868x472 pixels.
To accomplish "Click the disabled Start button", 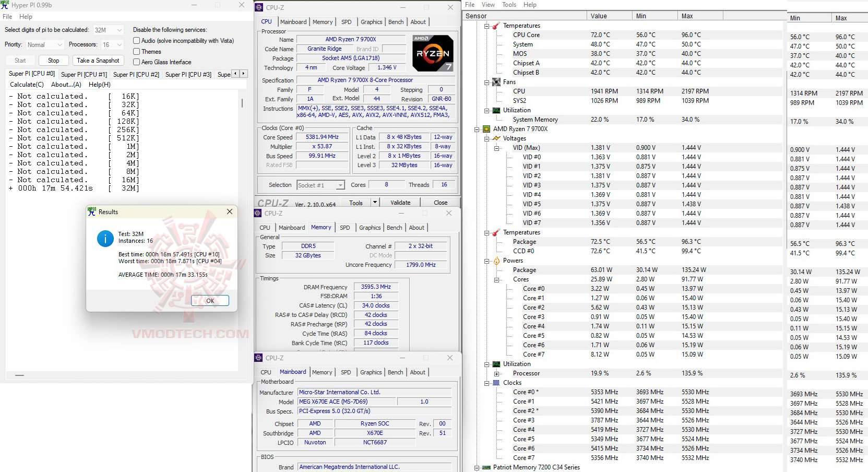I will tap(20, 61).
